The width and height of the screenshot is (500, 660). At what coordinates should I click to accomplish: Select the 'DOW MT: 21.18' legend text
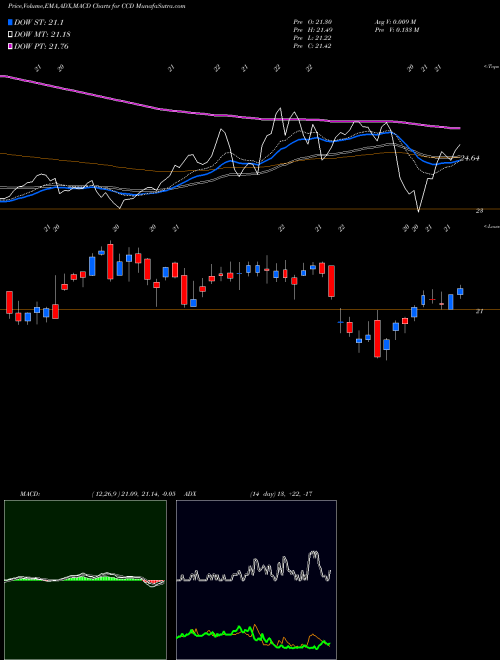tap(42, 35)
